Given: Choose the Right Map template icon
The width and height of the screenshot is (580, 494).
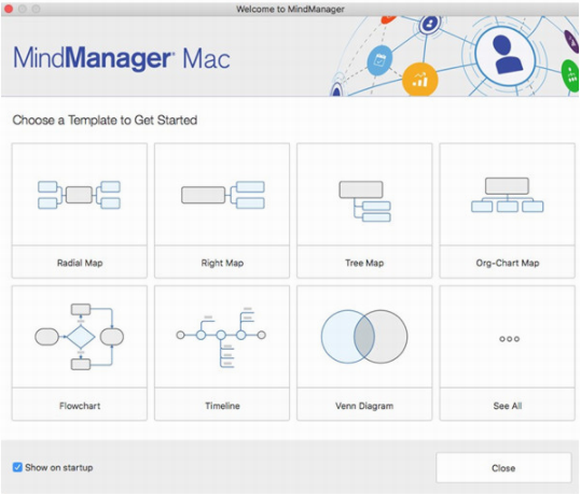Looking at the screenshot, I should tap(223, 195).
